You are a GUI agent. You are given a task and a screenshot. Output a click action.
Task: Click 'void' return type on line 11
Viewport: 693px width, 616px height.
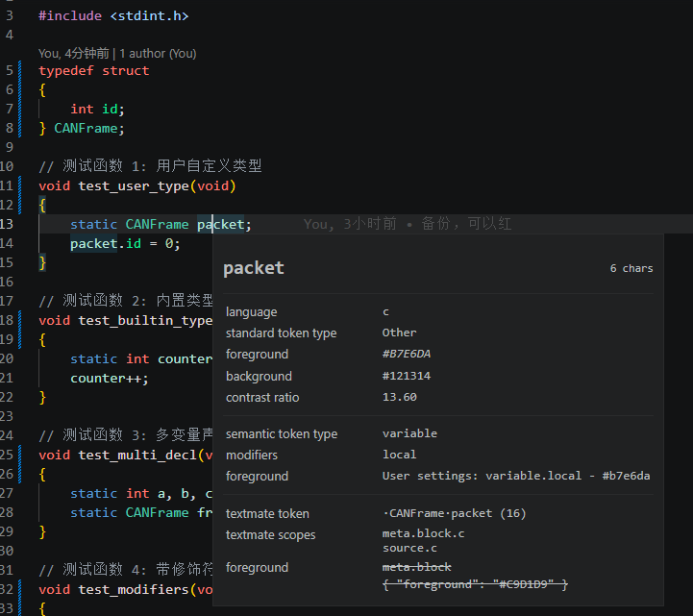pos(55,186)
